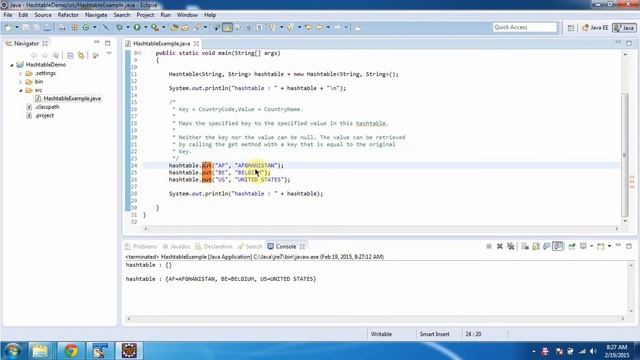The image size is (640, 360).
Task: Open the Run button dropdown arrow
Action: click(145, 27)
